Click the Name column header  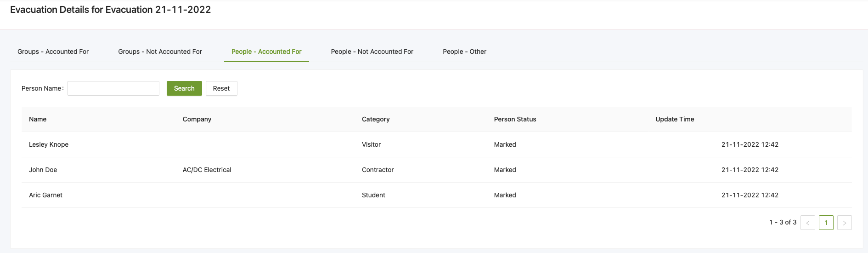tap(38, 119)
